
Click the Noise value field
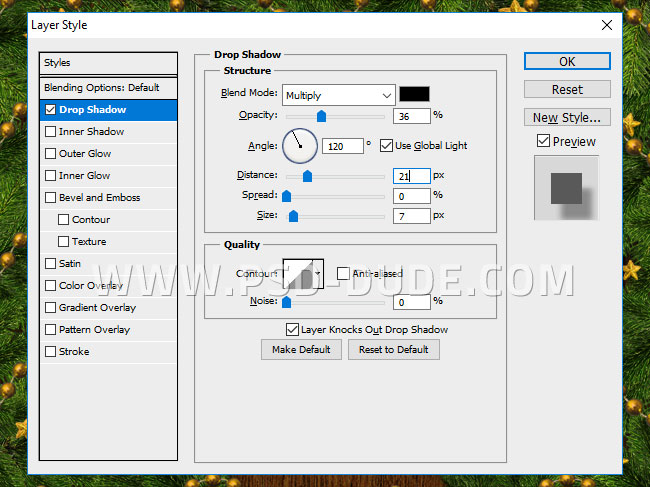[x=412, y=302]
